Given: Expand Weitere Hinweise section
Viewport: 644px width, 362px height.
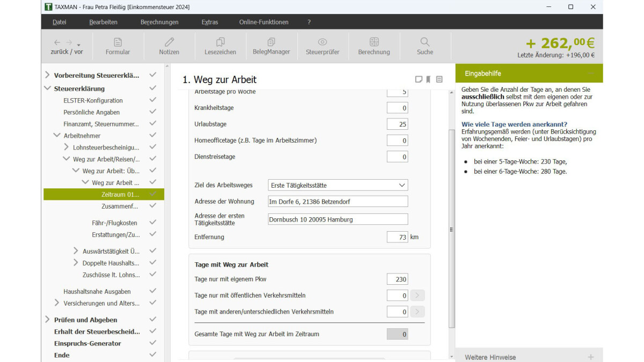Looking at the screenshot, I should [x=590, y=357].
